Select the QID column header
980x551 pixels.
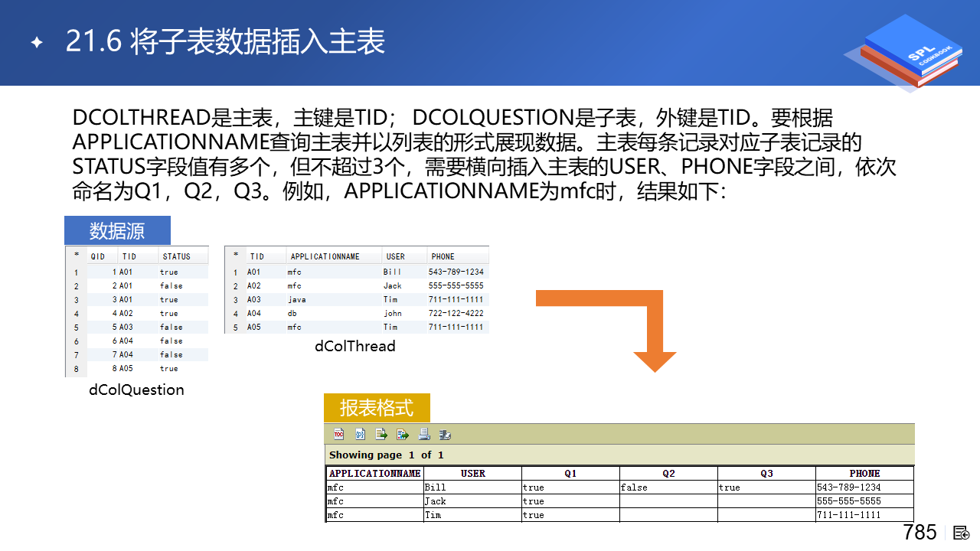pos(98,256)
